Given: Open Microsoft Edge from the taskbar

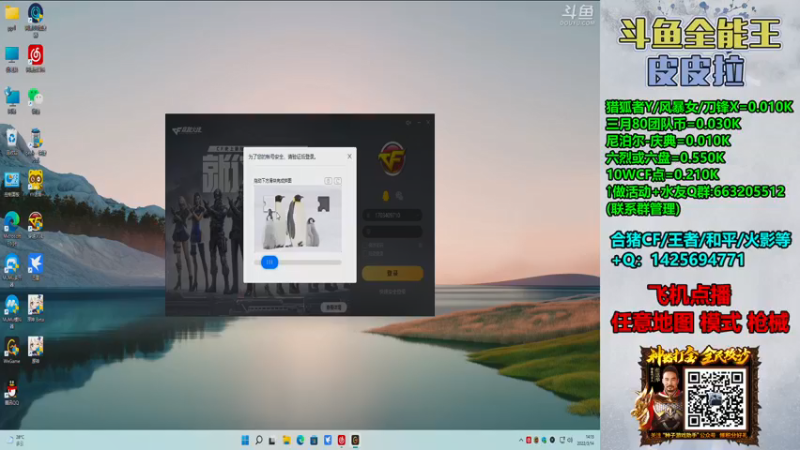Looking at the screenshot, I should [x=300, y=440].
